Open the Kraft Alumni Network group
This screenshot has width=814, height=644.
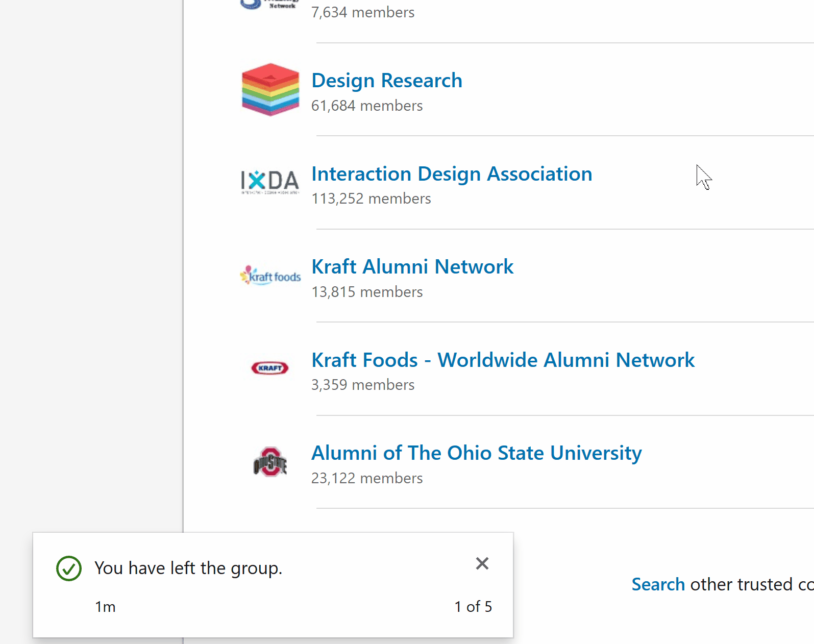[x=412, y=267]
